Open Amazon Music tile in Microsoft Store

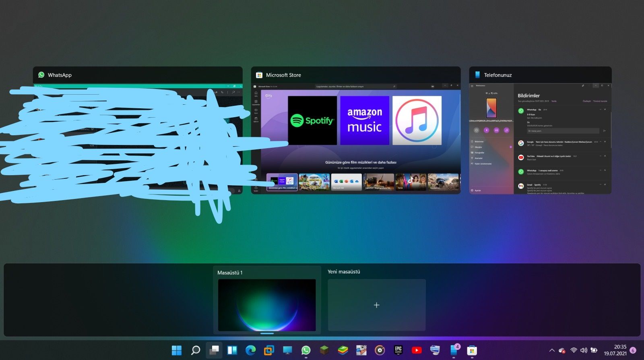pos(365,120)
